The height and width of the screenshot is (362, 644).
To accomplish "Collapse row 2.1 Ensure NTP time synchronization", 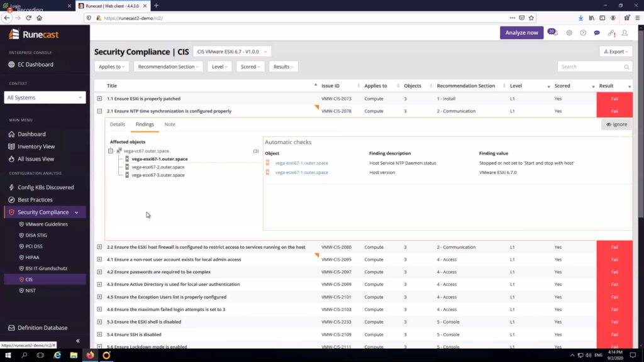I will coord(99,111).
